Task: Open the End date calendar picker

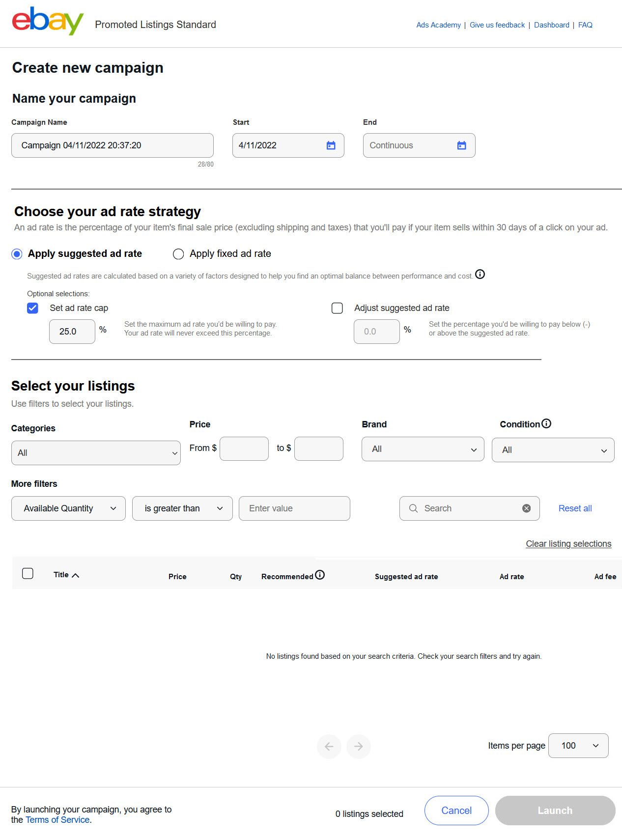Action: (461, 145)
